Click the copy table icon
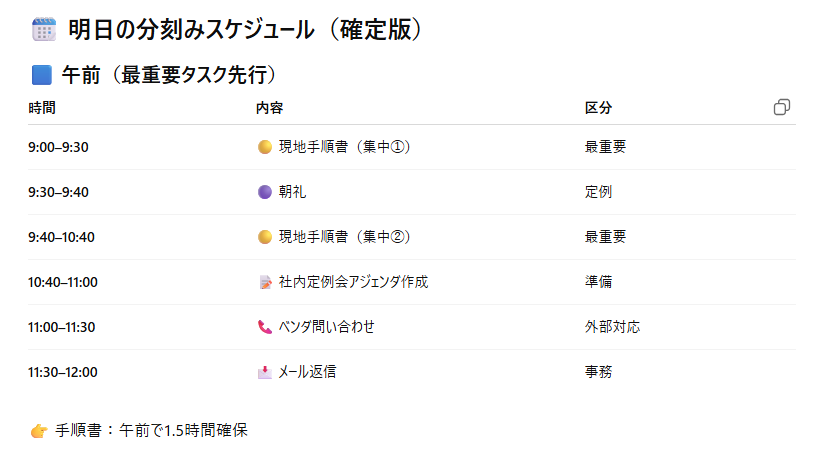The height and width of the screenshot is (464, 823). 782,107
